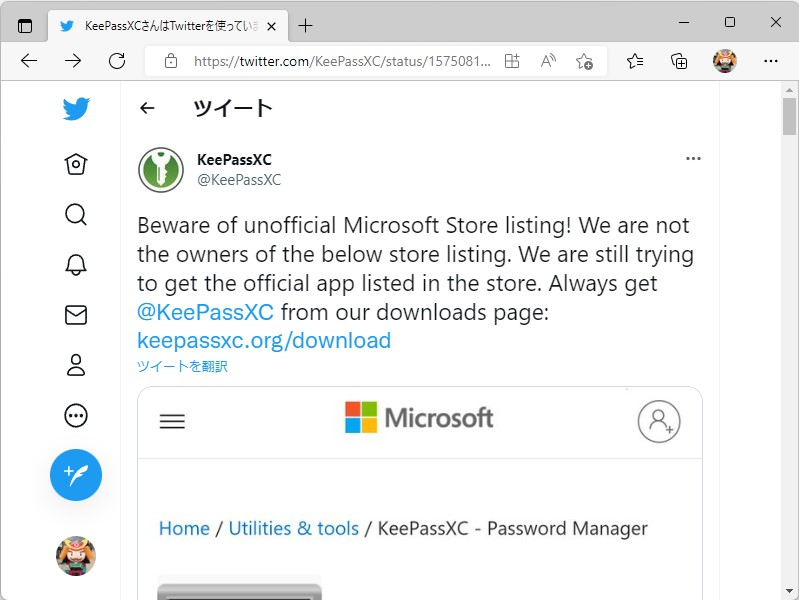The width and height of the screenshot is (799, 600).
Task: Open the Edge profile avatar
Action: point(724,61)
